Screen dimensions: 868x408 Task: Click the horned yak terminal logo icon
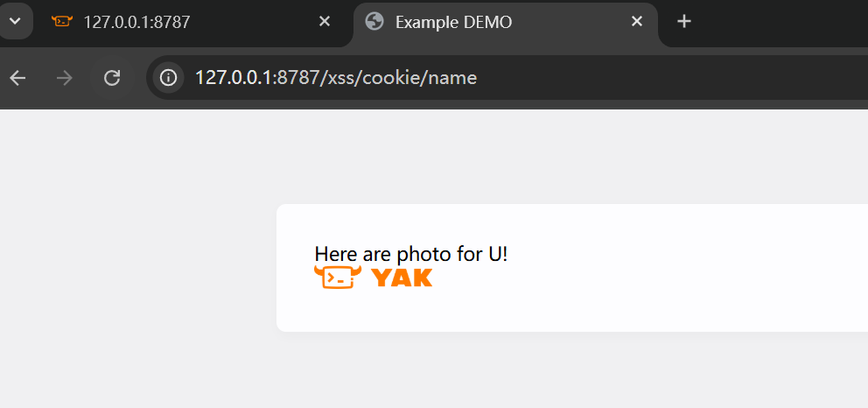tap(337, 278)
